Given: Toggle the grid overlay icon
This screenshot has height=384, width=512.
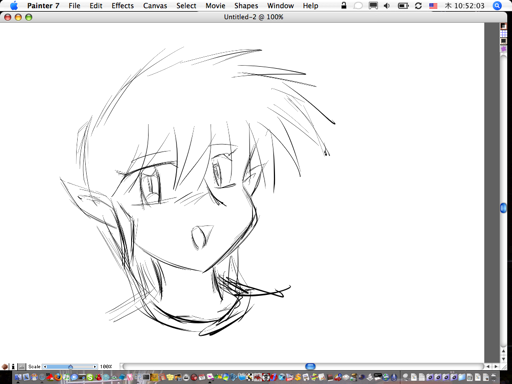Looking at the screenshot, I should (503, 34).
